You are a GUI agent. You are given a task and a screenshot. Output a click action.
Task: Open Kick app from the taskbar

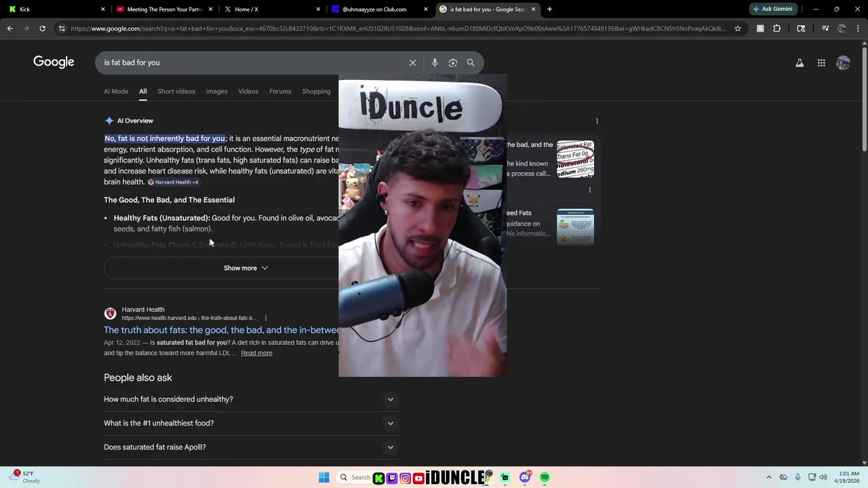point(379,478)
